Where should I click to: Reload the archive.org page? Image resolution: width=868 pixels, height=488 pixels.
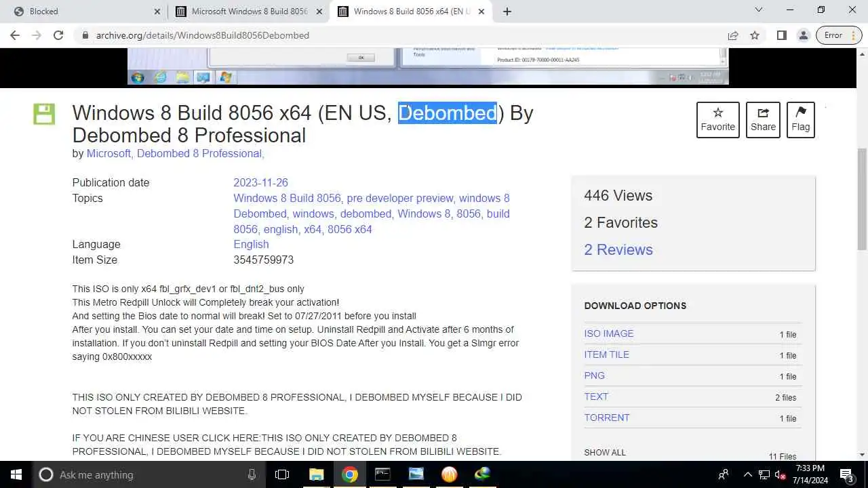(x=58, y=35)
